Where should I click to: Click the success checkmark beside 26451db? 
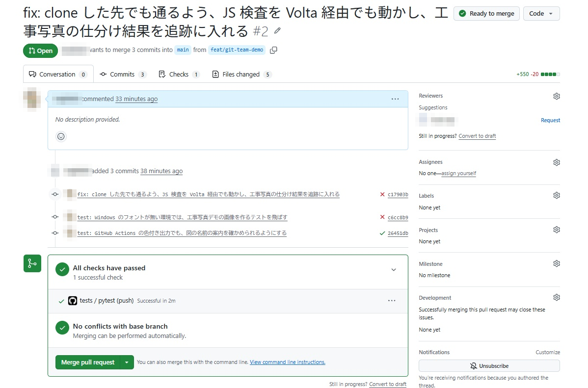click(382, 233)
